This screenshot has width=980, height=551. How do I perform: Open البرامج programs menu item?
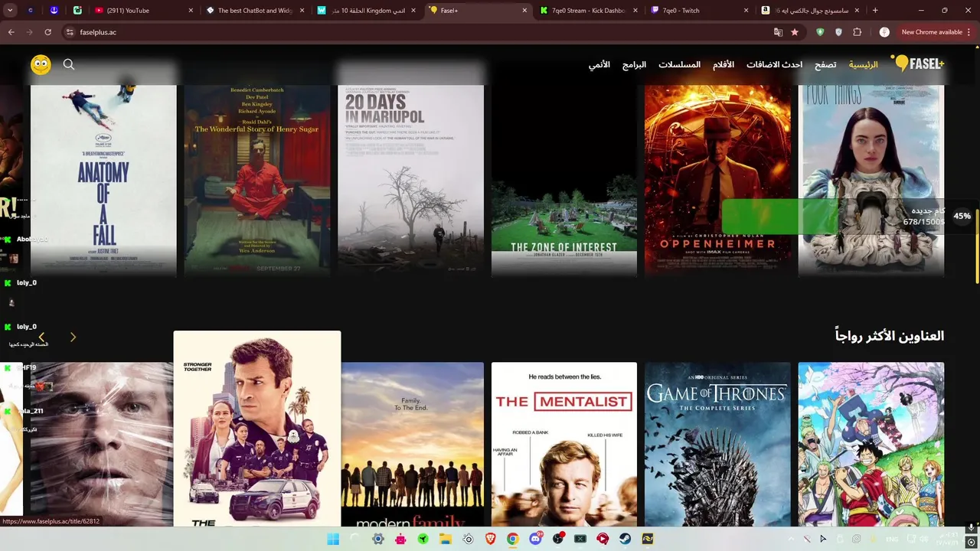coord(634,65)
